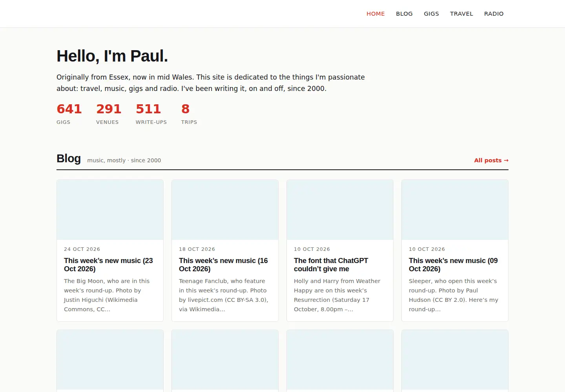Follow the 'All posts →' link
The image size is (565, 392).
491,160
